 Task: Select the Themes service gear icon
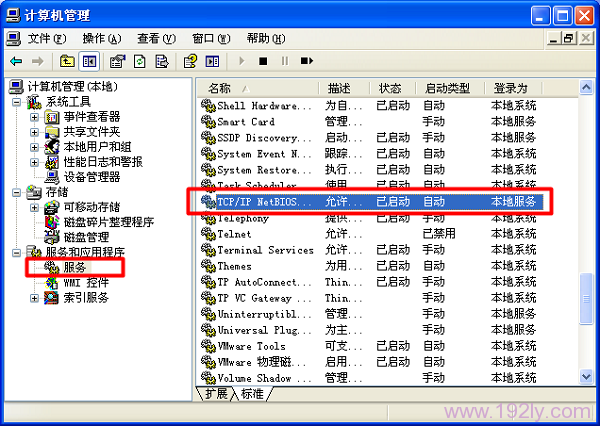[208, 266]
